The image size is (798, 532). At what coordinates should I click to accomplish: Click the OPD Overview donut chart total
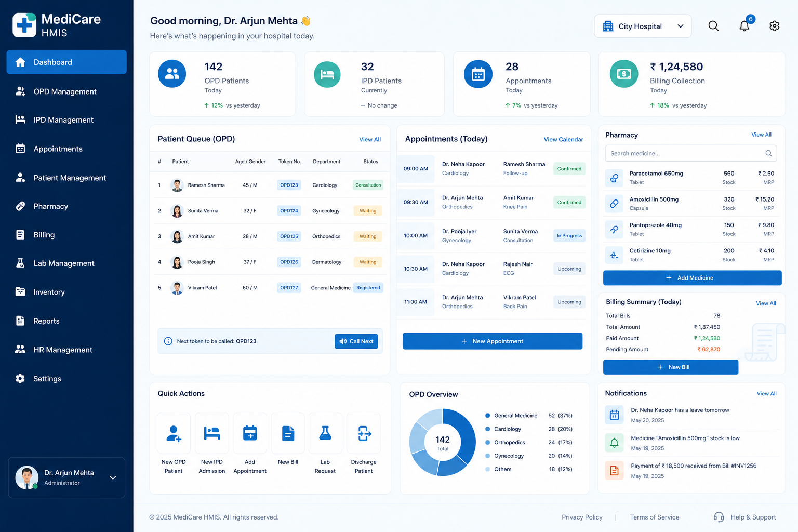point(443,443)
